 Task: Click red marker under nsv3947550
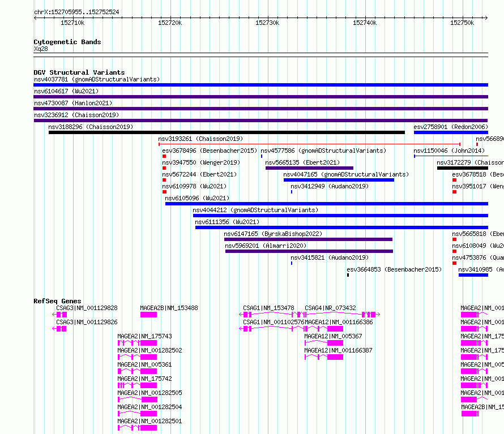[x=164, y=168]
